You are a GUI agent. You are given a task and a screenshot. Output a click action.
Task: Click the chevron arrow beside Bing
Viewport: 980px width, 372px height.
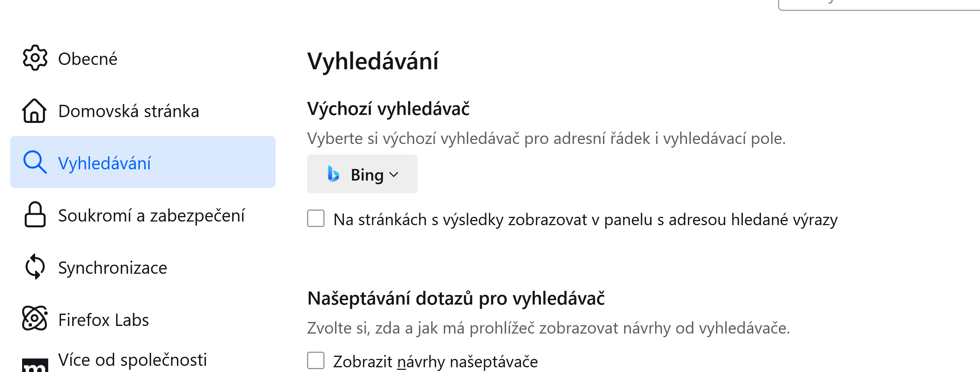click(394, 175)
